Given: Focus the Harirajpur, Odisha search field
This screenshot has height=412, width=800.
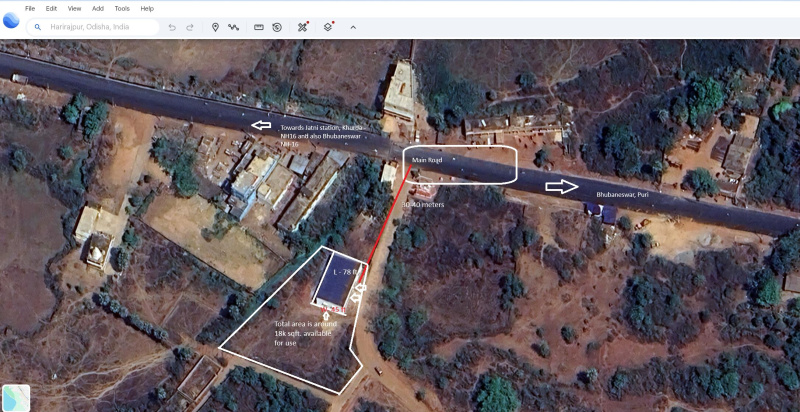Looking at the screenshot, I should [100, 27].
